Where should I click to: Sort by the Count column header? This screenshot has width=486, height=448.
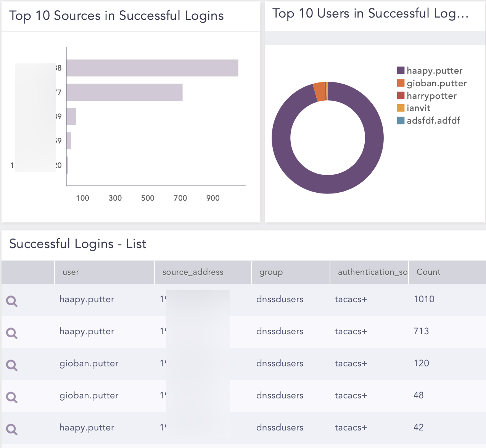(x=428, y=272)
